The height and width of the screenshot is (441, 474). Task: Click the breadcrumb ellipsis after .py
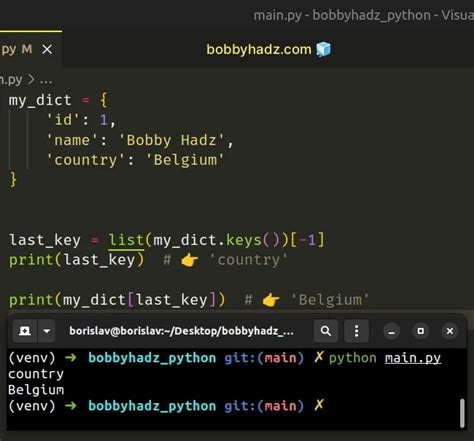46,80
